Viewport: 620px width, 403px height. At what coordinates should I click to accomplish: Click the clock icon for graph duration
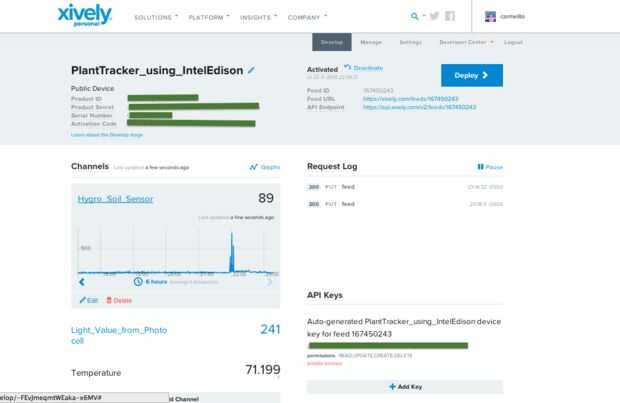tap(138, 282)
